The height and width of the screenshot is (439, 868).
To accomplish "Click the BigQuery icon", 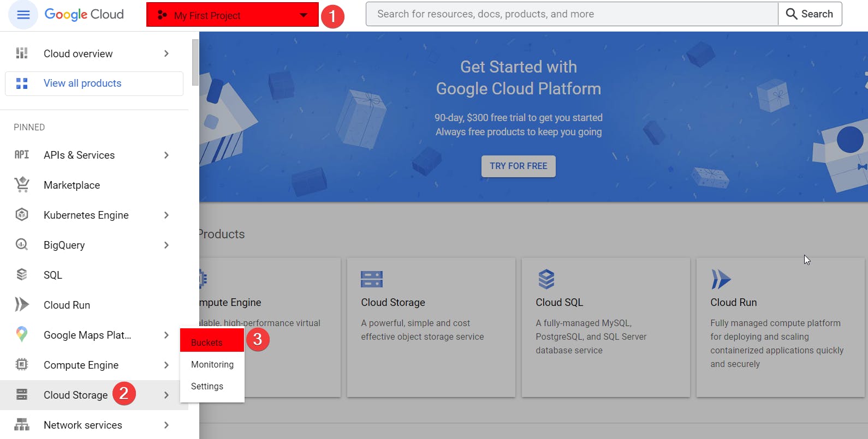I will click(x=22, y=245).
